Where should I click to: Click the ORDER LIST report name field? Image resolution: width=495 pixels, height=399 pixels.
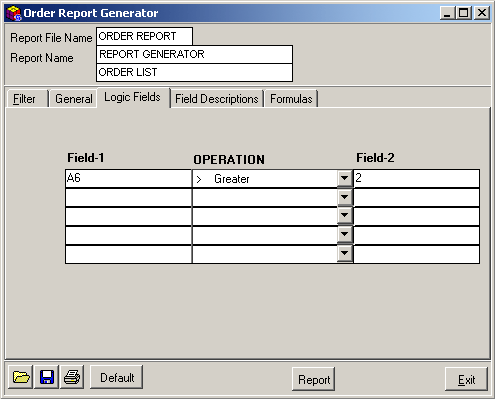coord(194,72)
